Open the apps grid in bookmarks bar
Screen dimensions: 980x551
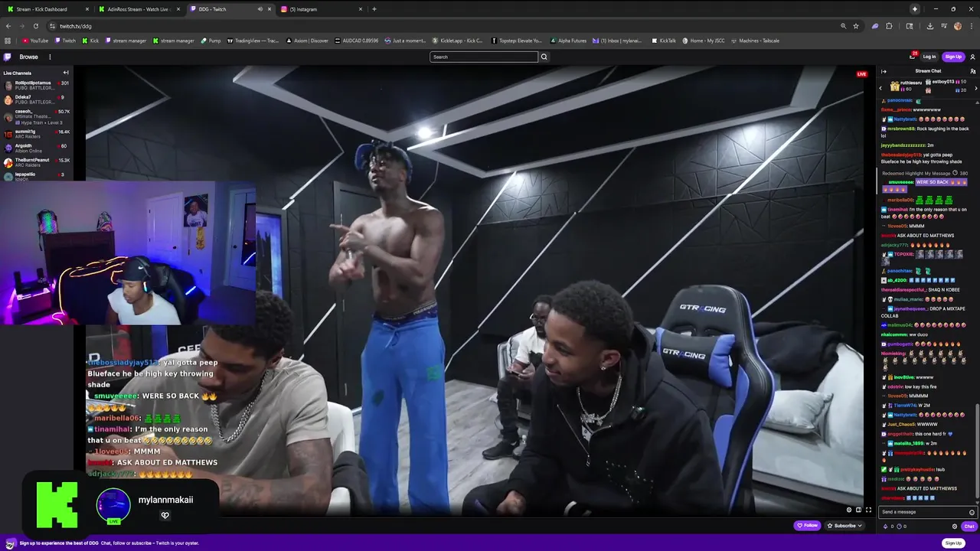[8, 41]
